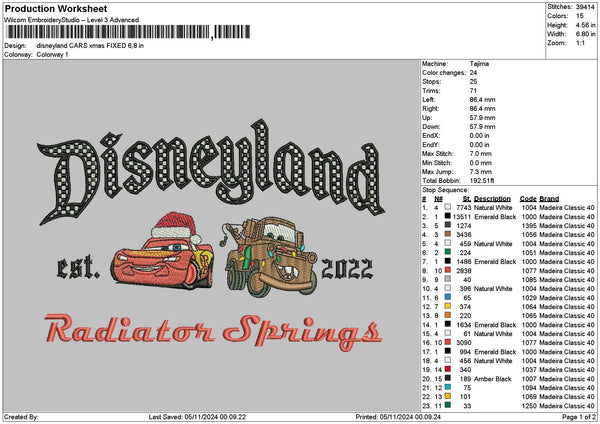Click the gray swatch for stop 9 (40 stitches)
Viewport: 600px width, 424px height.
[447, 280]
